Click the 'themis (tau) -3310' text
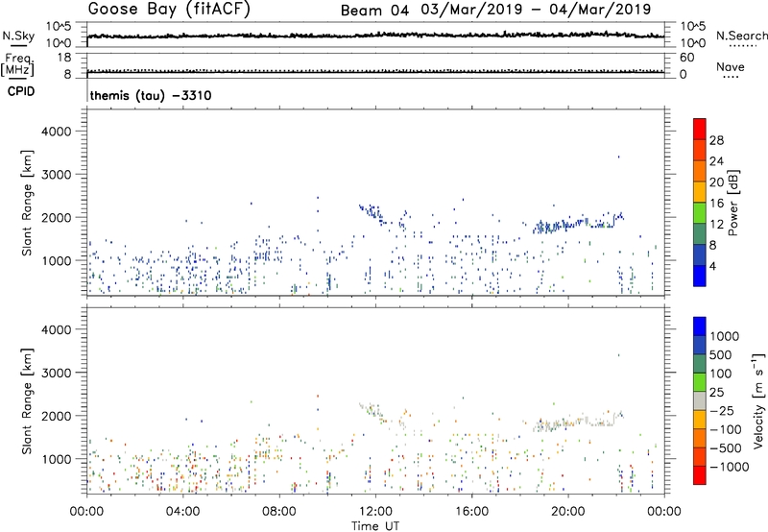Image resolution: width=768 pixels, height=532 pixels. point(151,95)
